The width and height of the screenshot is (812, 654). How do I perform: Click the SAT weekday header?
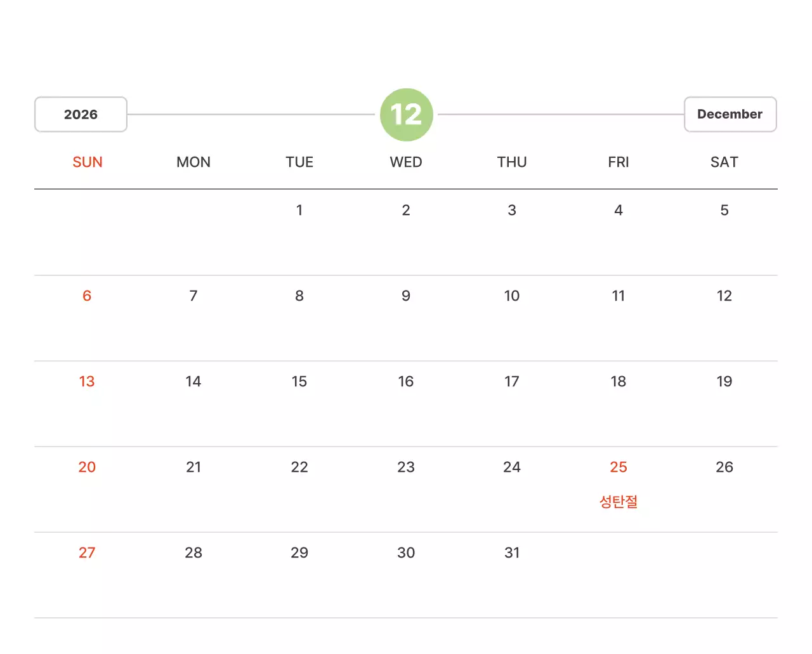[724, 162]
